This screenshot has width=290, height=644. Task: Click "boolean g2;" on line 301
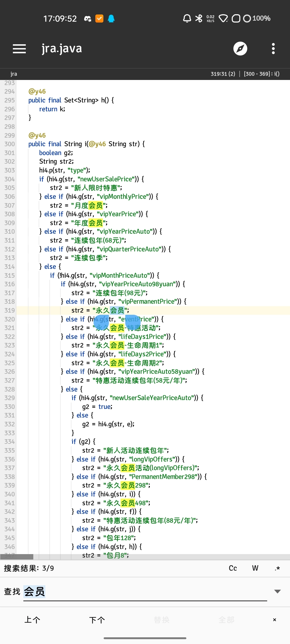(56, 153)
